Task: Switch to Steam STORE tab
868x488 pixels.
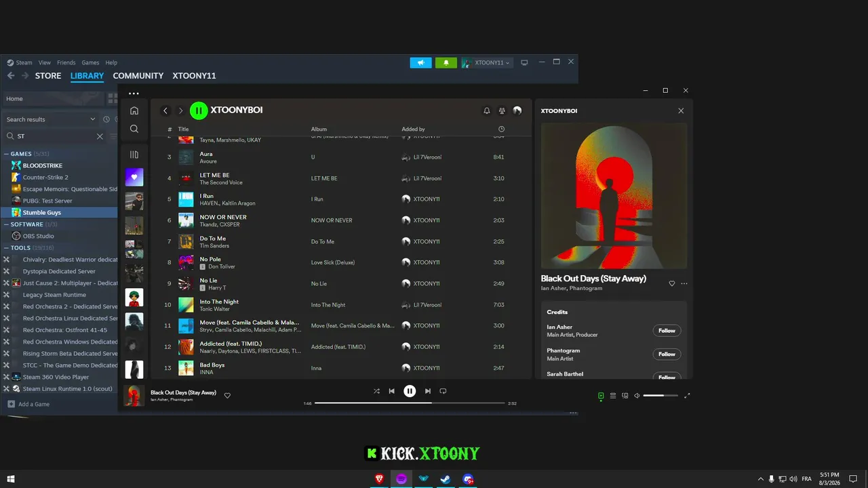Action: pos(48,76)
